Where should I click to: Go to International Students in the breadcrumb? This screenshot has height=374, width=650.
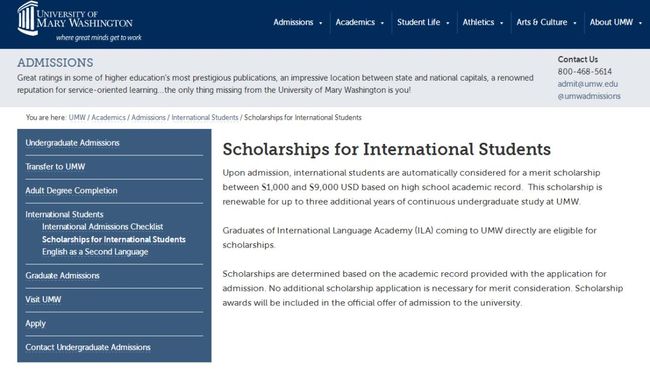(x=205, y=117)
